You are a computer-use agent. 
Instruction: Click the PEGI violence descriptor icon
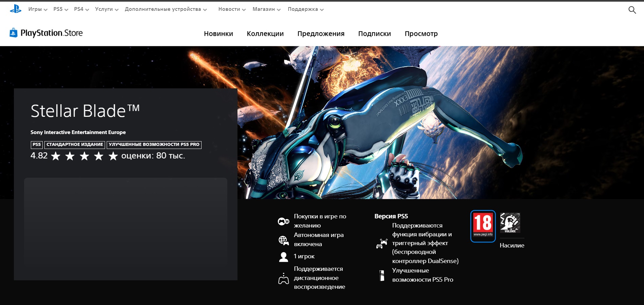[510, 223]
